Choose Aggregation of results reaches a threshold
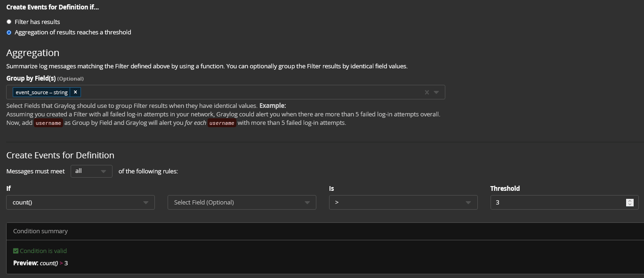Viewport: 644px width, 278px height. 9,33
